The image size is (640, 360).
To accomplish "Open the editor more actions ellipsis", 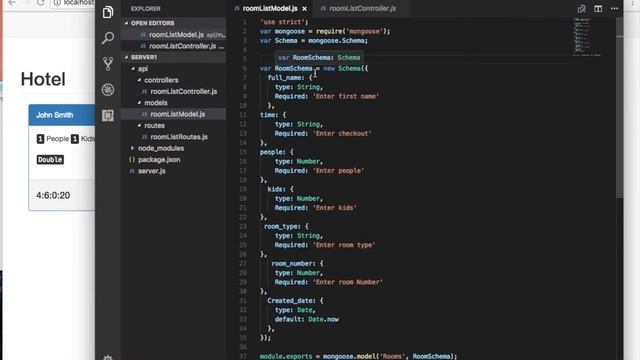I will tap(614, 9).
